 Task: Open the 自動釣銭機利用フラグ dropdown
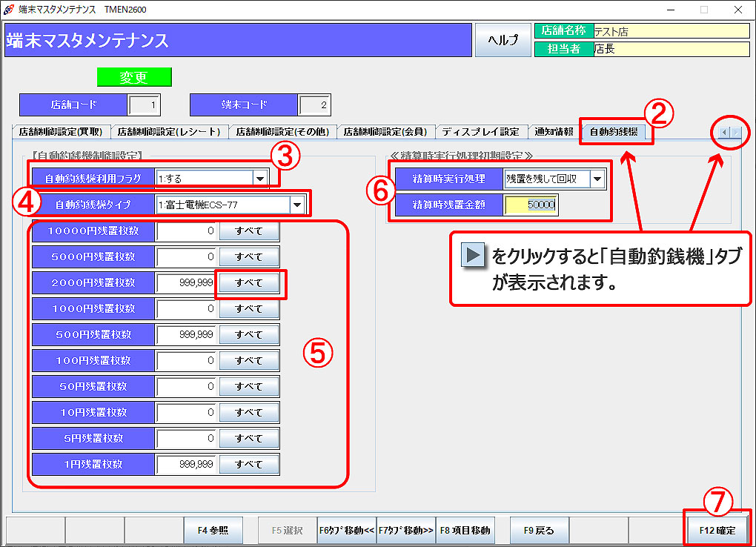pos(261,178)
